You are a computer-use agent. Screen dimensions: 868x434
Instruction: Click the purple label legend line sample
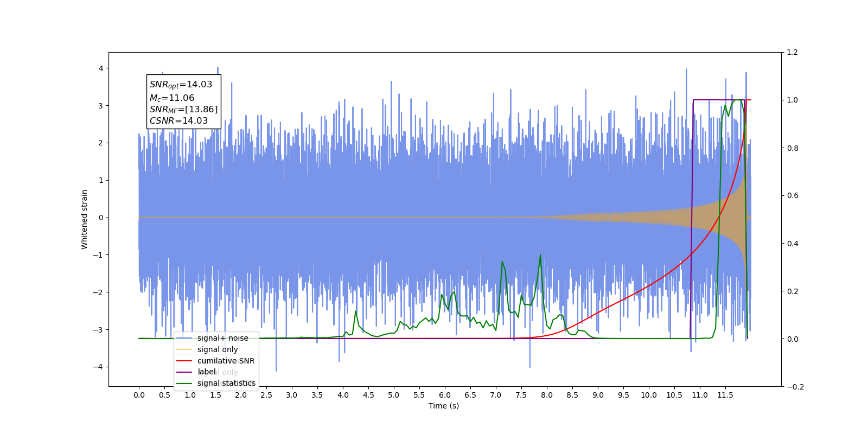[x=184, y=372]
